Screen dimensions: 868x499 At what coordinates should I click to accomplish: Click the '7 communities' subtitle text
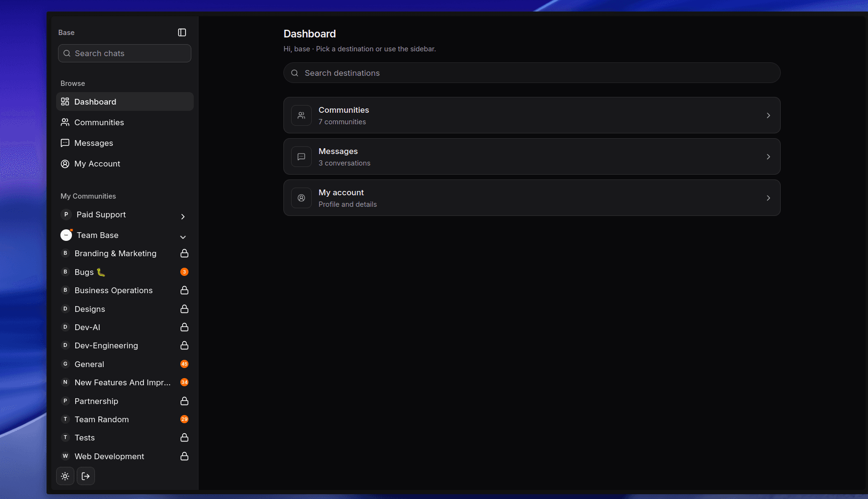(x=342, y=122)
